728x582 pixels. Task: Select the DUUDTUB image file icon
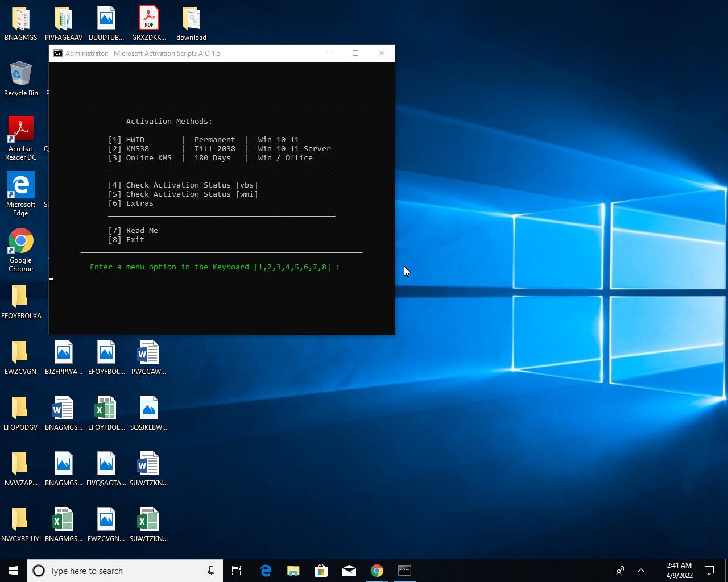[x=106, y=23]
